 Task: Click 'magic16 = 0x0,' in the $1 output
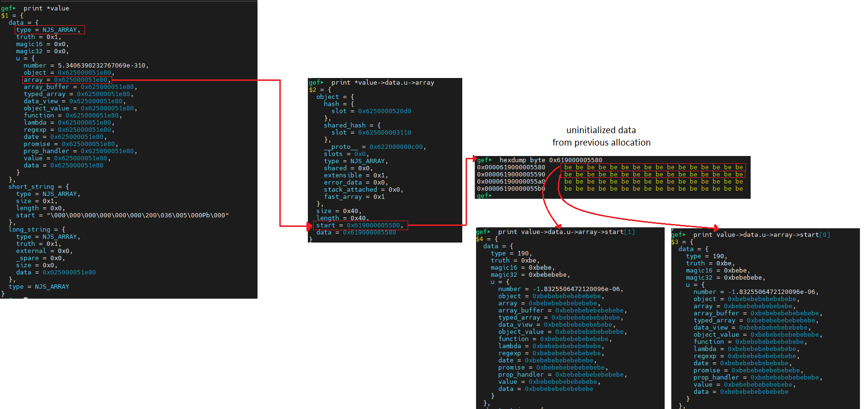coord(42,44)
